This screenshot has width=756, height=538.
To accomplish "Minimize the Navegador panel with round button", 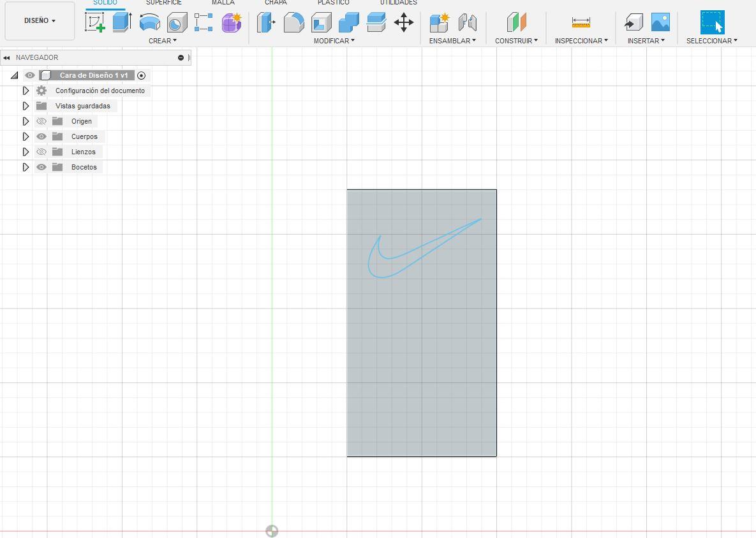I will 181,58.
